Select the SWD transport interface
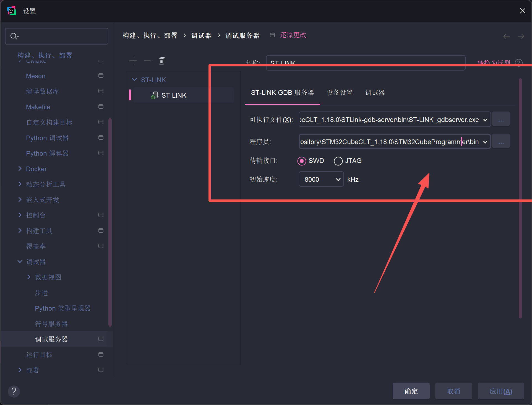Viewport: 532px width, 405px height. tap(302, 161)
